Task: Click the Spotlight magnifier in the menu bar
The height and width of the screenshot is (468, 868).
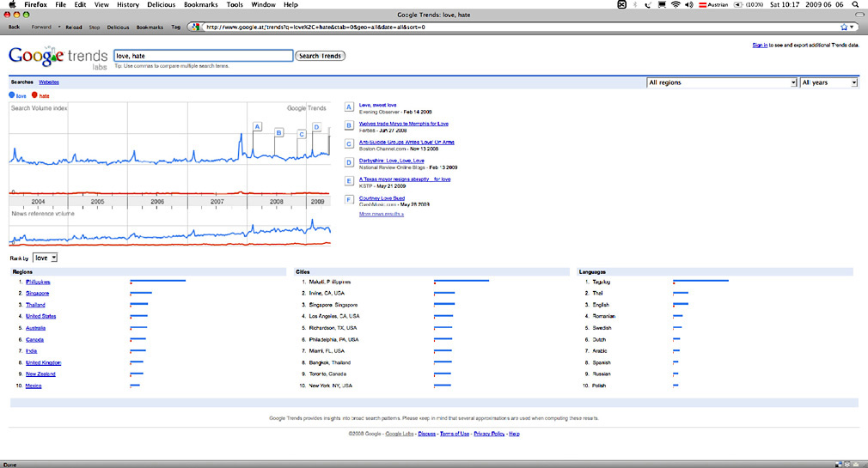Action: [854, 4]
